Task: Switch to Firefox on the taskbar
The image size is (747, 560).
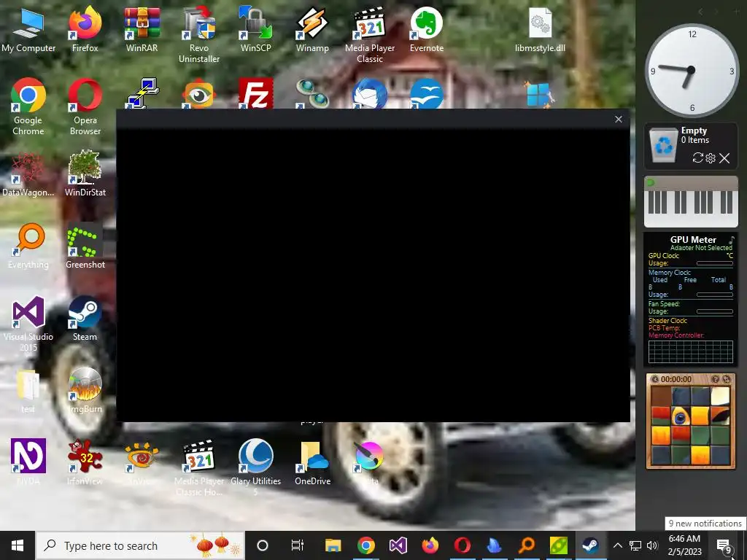Action: [430, 545]
